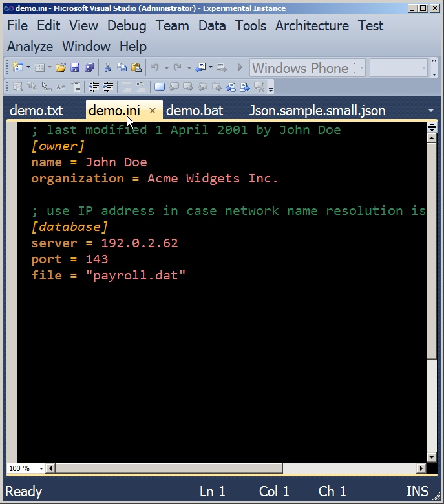
Task: Clear all bookmarks icon
Action: click(259, 87)
